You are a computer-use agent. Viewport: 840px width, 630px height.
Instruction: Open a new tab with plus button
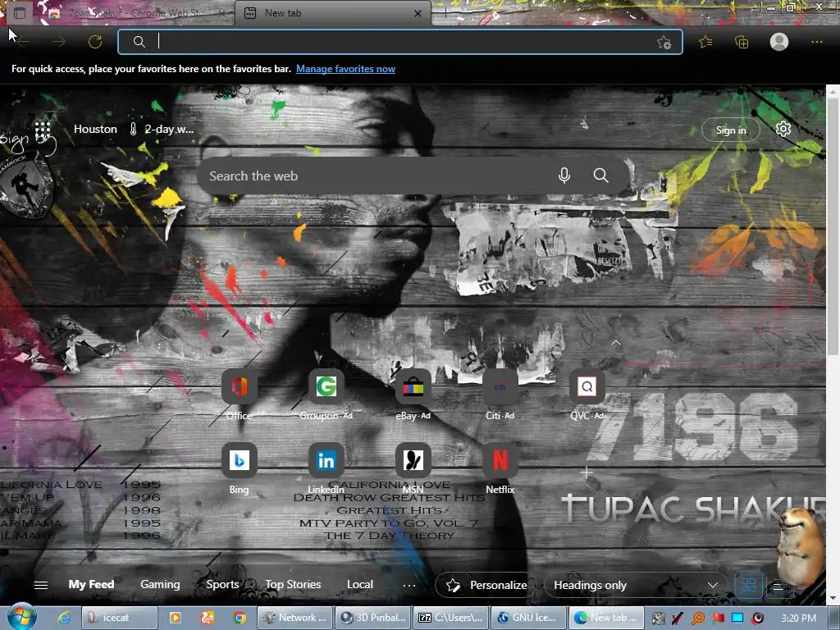445,13
